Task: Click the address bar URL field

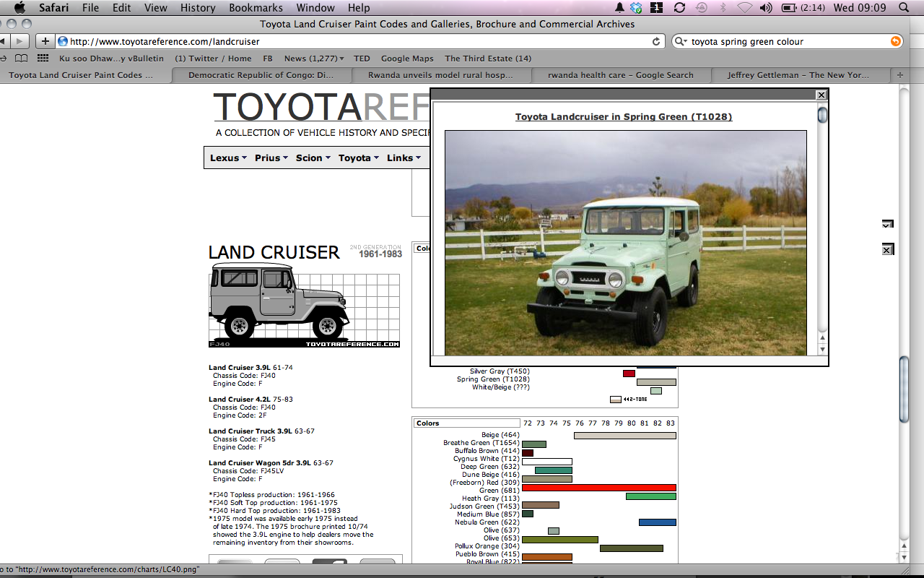Action: pyautogui.click(x=361, y=41)
